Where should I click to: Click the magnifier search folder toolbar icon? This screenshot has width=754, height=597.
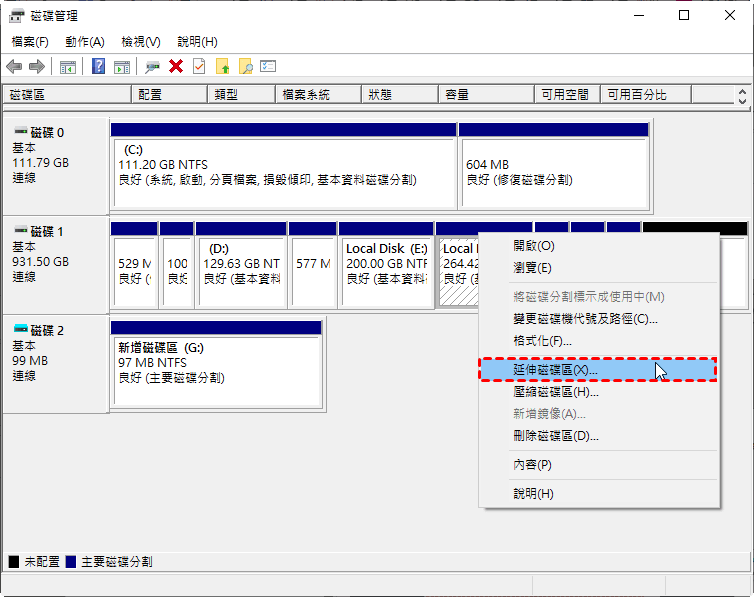[245, 66]
